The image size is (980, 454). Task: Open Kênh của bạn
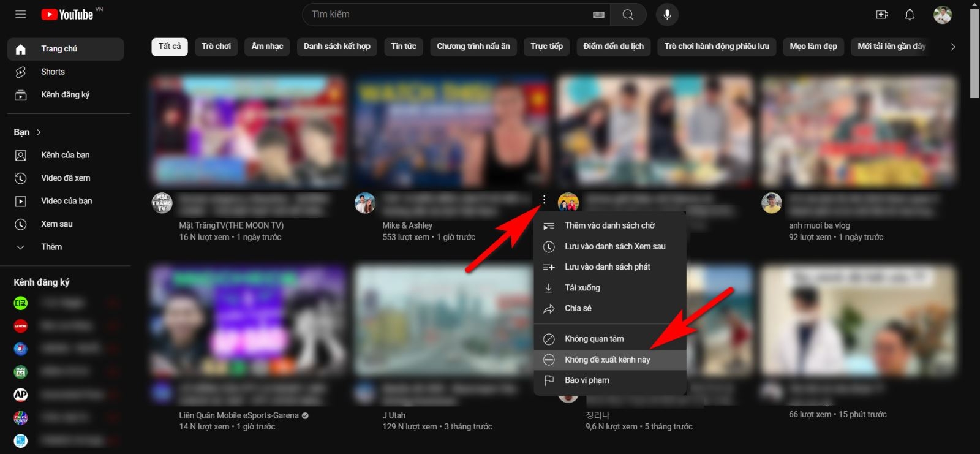coord(66,155)
